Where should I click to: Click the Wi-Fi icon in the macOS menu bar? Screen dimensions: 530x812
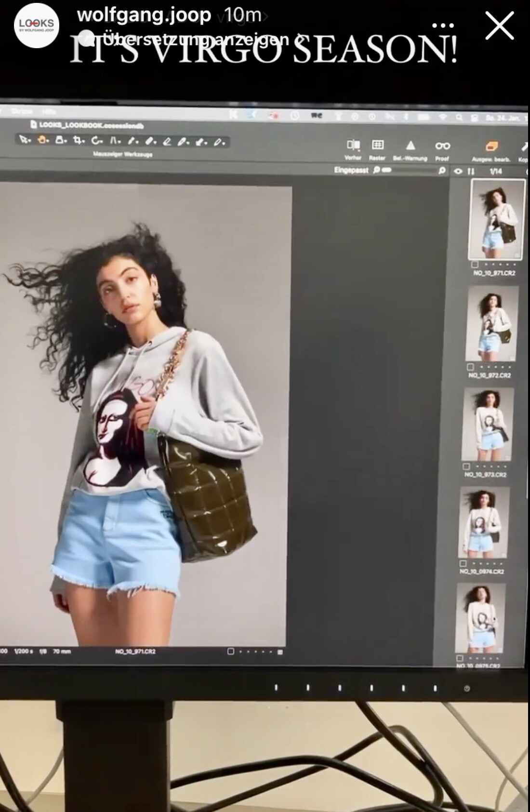tap(442, 117)
